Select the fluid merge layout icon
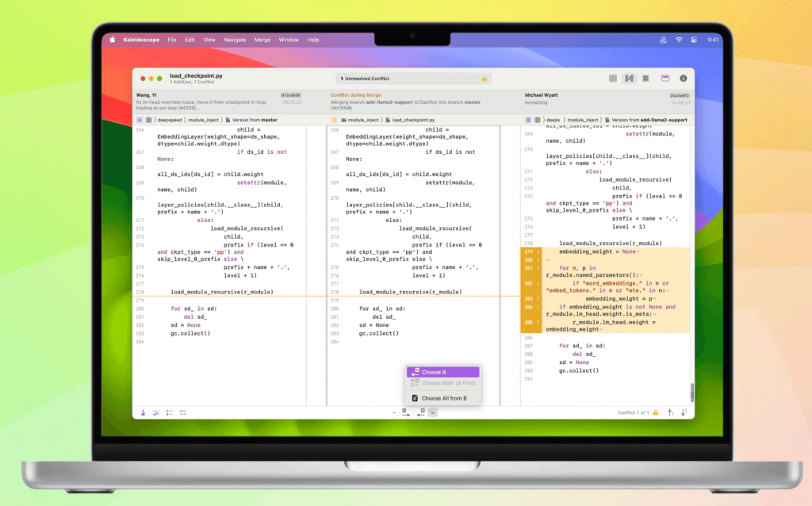The height and width of the screenshot is (506, 812). click(629, 79)
